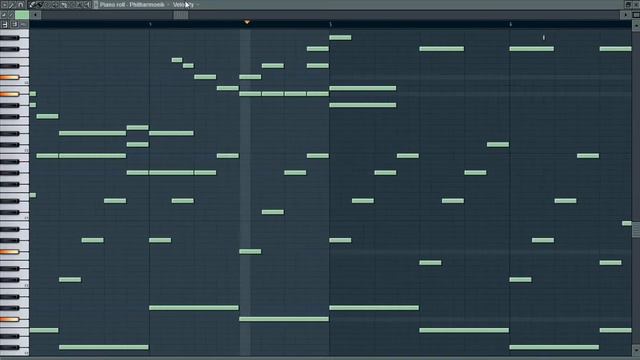Click the scroll down arrow at bottom right
This screenshot has height=360, width=640.
636,350
